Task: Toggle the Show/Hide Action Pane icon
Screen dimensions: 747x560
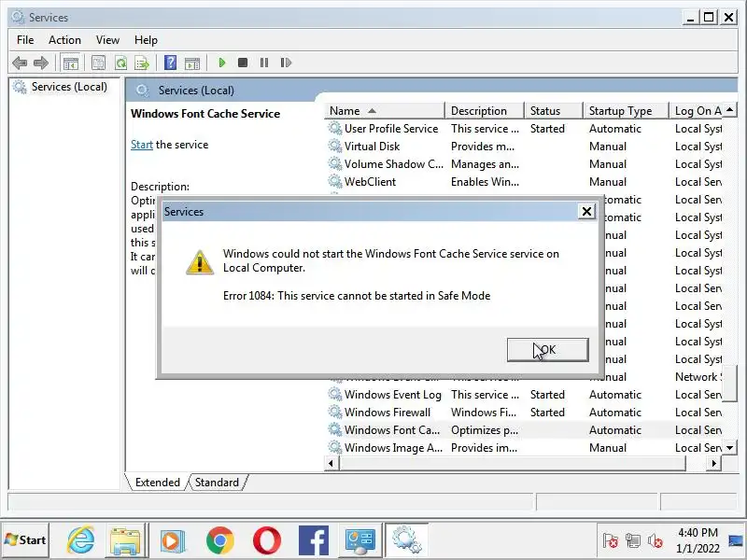Action: [192, 63]
